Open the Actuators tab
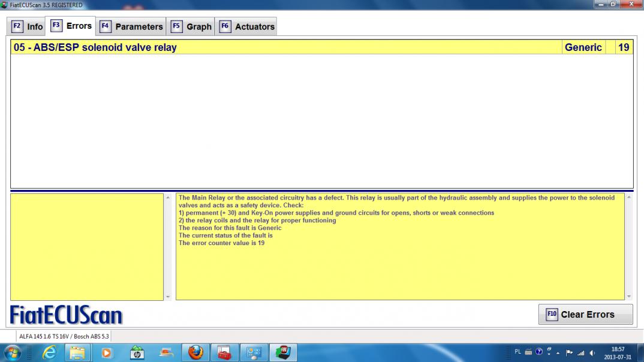Image resolution: width=644 pixels, height=362 pixels. [246, 27]
